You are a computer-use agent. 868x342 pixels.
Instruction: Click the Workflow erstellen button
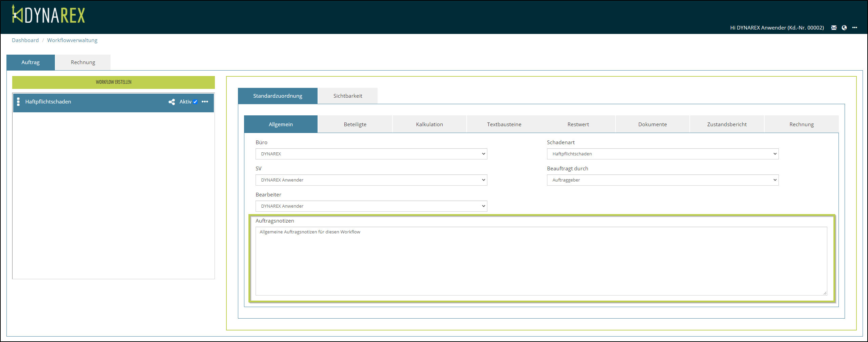coord(114,82)
